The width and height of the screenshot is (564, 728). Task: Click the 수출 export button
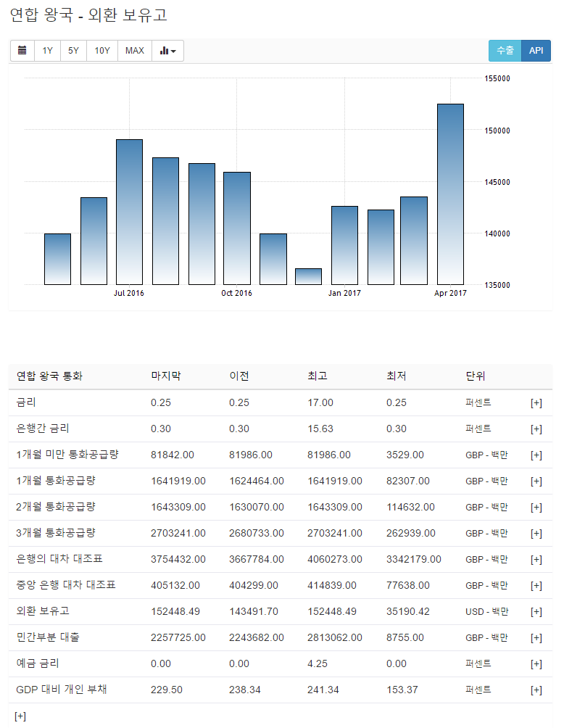pyautogui.click(x=505, y=51)
